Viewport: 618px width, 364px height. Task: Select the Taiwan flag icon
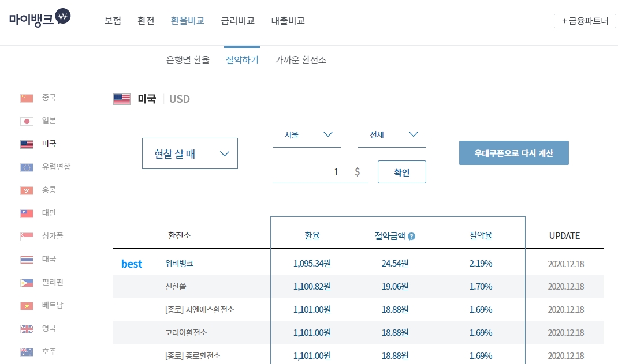tap(27, 213)
